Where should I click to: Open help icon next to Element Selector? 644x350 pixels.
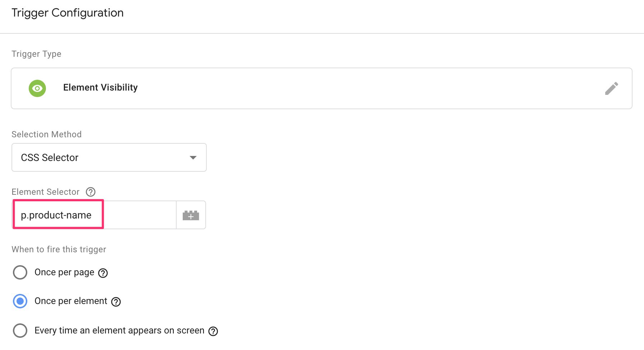(x=91, y=192)
